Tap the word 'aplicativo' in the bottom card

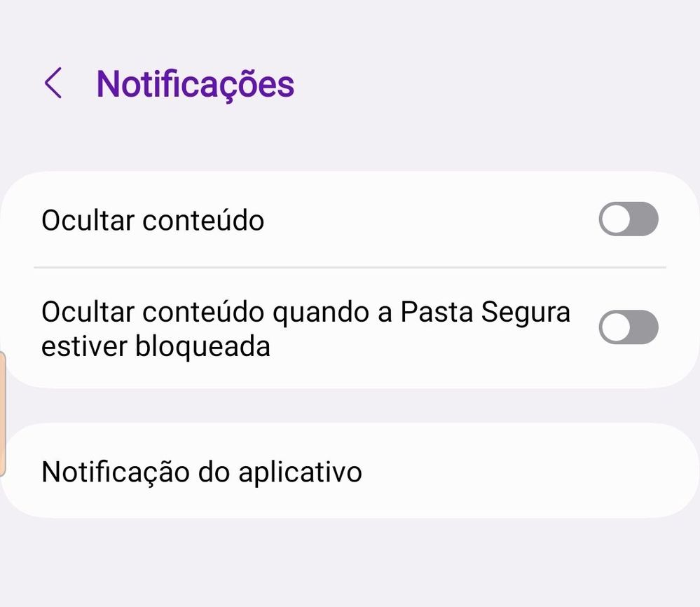pos(300,472)
